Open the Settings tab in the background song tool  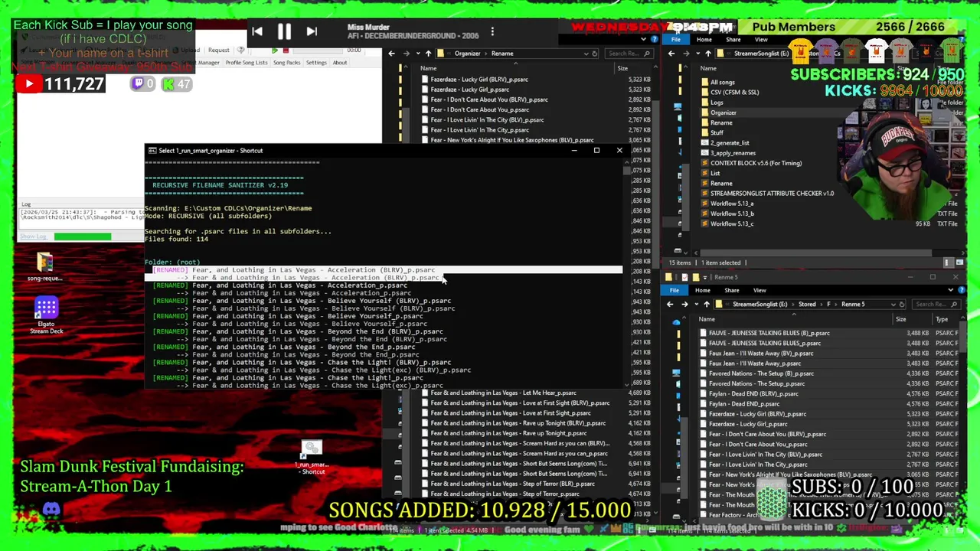[x=316, y=63]
